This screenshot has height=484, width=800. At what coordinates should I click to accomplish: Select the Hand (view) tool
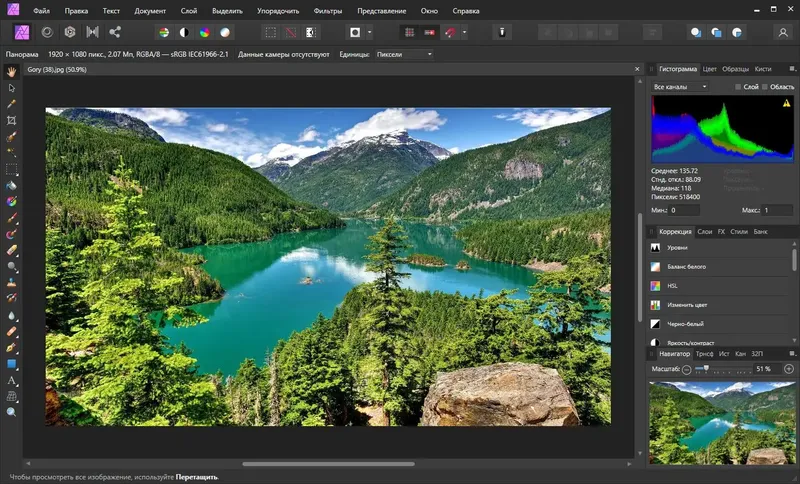click(11, 72)
